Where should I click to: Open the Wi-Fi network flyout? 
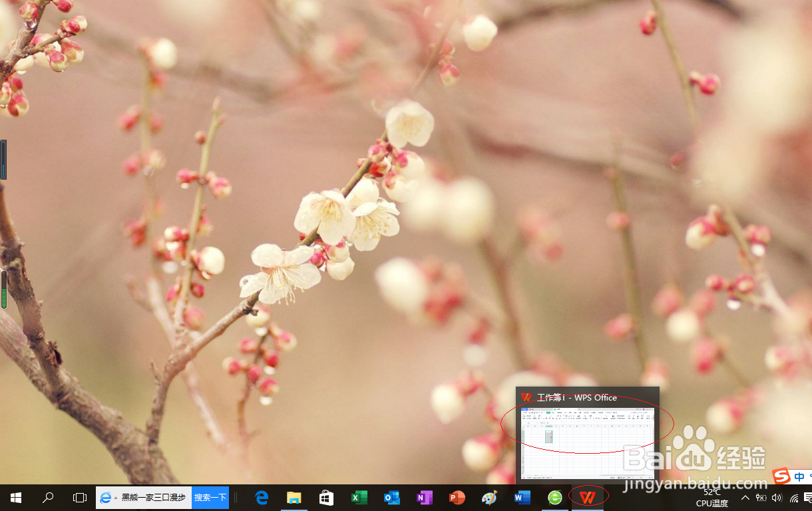(793, 498)
